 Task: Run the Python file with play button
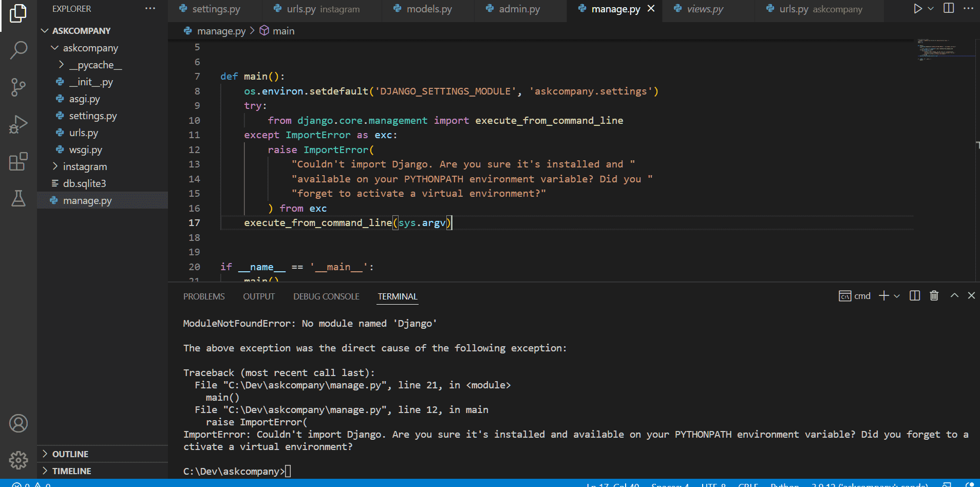click(x=917, y=9)
